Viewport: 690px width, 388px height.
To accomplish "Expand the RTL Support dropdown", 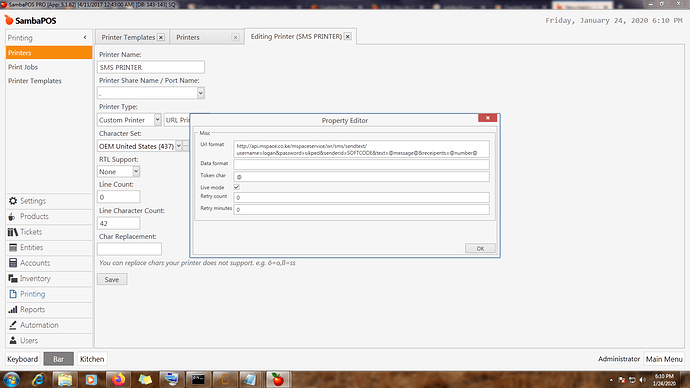I will 136,172.
